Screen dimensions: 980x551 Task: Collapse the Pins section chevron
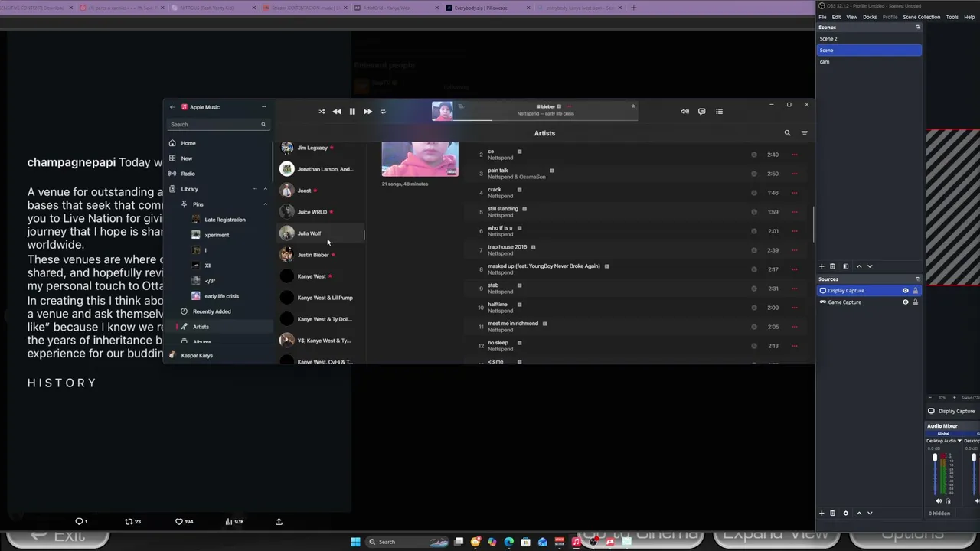266,204
